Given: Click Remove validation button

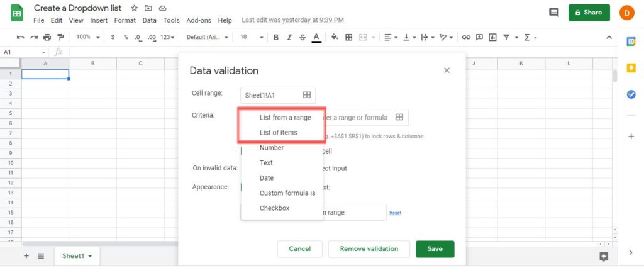Looking at the screenshot, I should pyautogui.click(x=369, y=248).
